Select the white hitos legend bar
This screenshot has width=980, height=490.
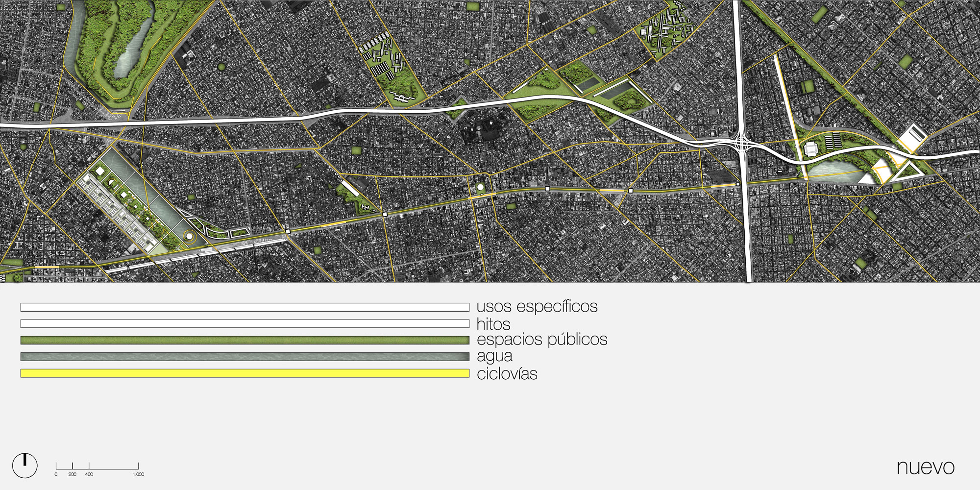245,324
